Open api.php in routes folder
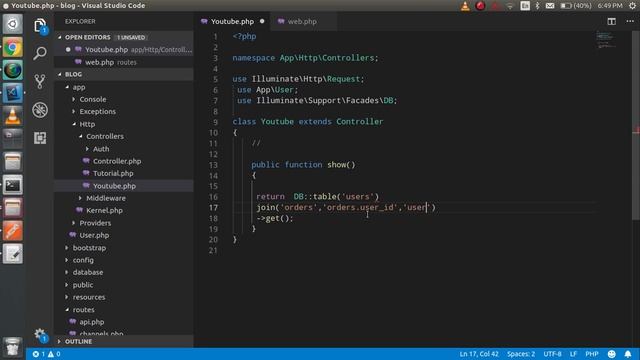Screen dimensions: 640x360 91,322
